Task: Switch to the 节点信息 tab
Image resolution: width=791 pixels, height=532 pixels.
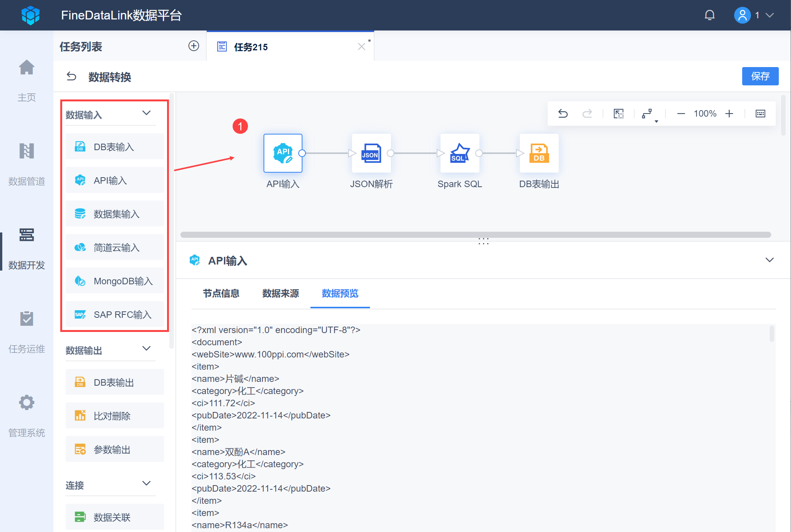Action: (x=221, y=293)
